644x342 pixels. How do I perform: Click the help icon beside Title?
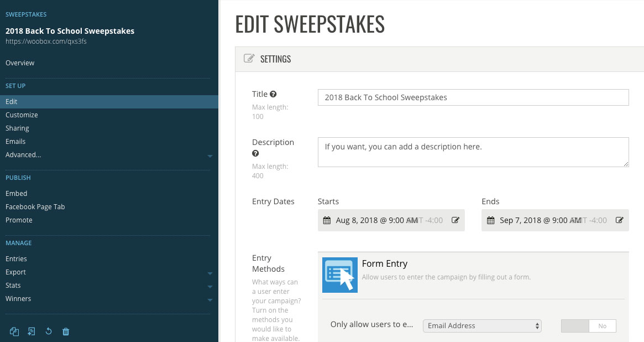[x=273, y=94]
